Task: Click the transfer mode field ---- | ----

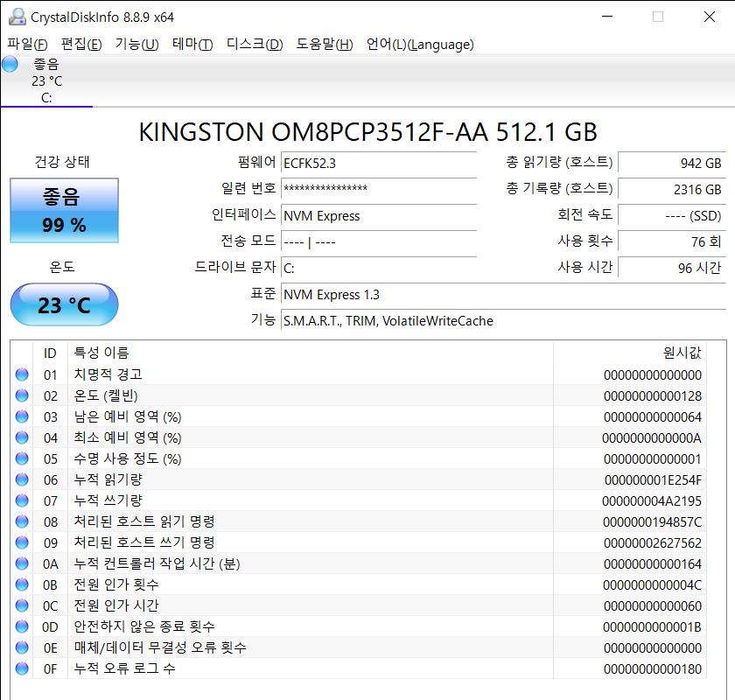Action: coord(379,241)
